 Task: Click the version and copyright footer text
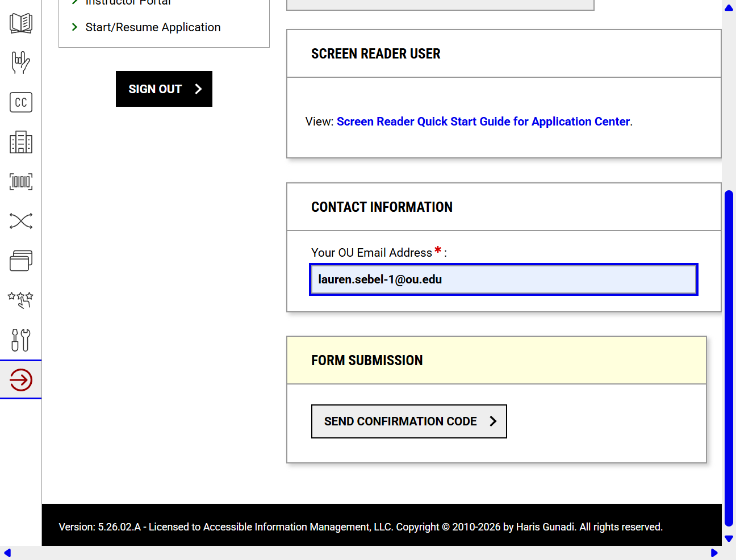point(361,527)
